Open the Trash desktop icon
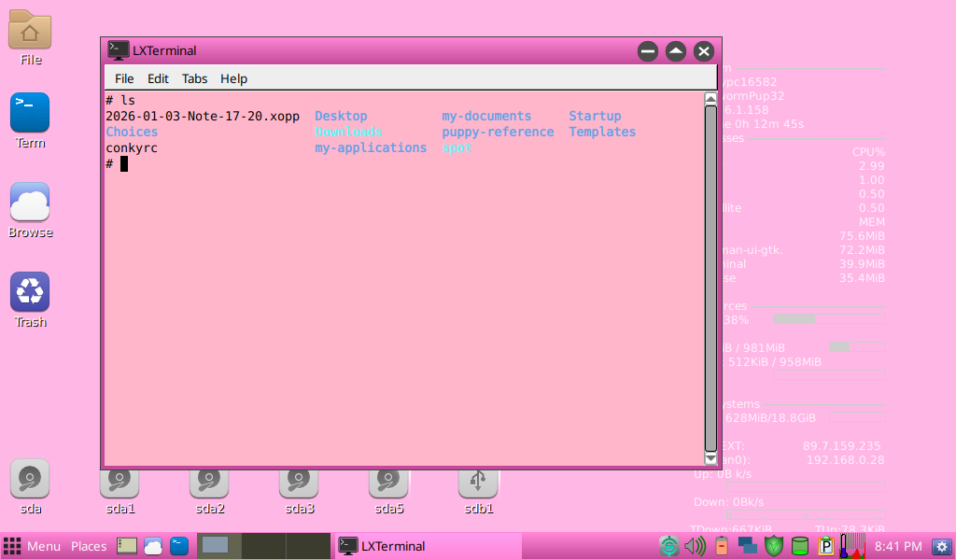 (30, 292)
